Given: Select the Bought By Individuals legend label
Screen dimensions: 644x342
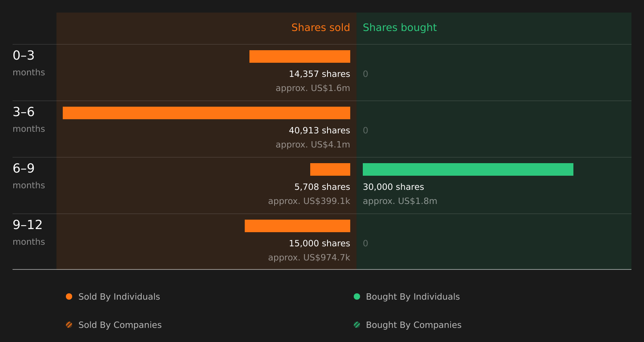Looking at the screenshot, I should coord(413,297).
